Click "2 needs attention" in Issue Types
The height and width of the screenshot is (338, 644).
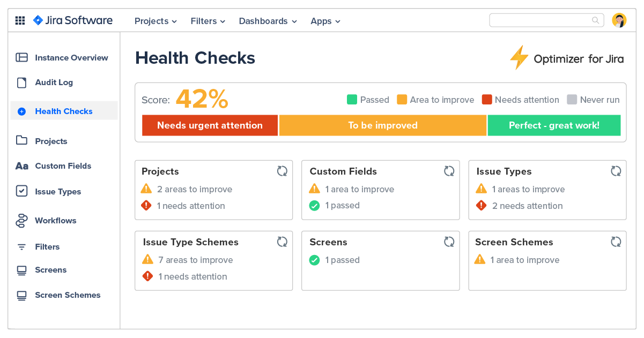click(x=528, y=206)
